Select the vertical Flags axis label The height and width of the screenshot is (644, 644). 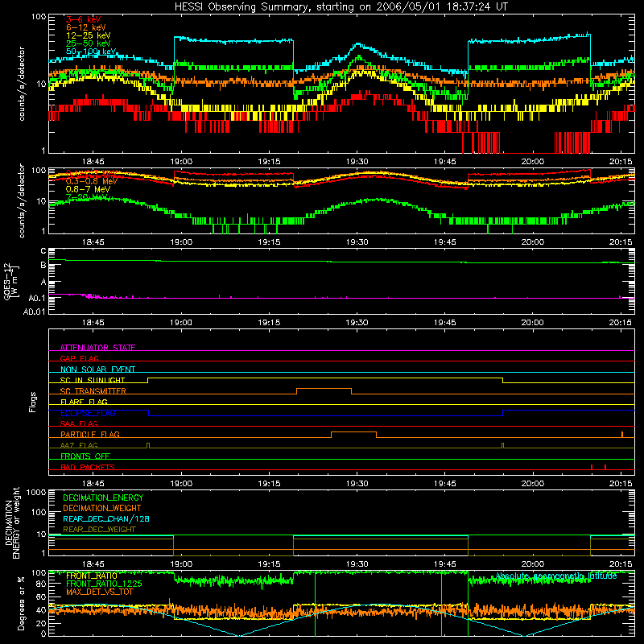coord(33,402)
